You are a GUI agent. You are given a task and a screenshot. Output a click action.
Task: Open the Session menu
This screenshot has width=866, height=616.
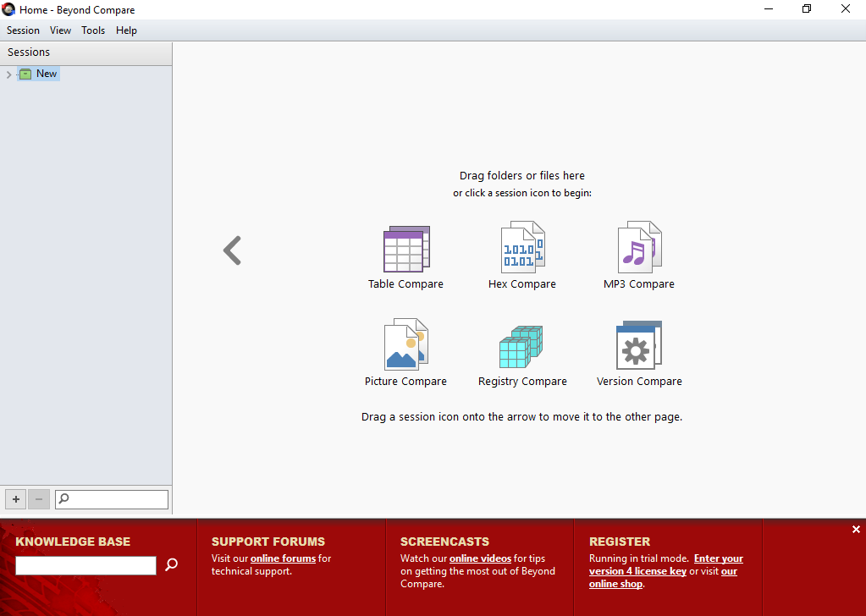(x=23, y=30)
